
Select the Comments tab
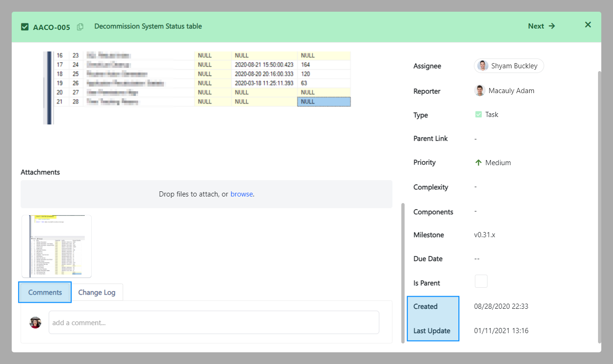pyautogui.click(x=45, y=292)
